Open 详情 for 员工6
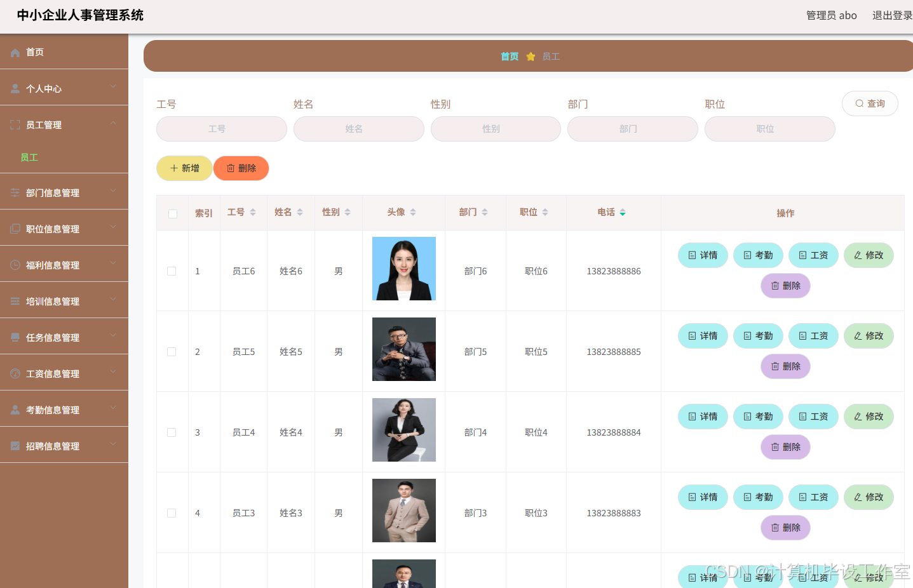Viewport: 913px width, 588px height. [703, 255]
